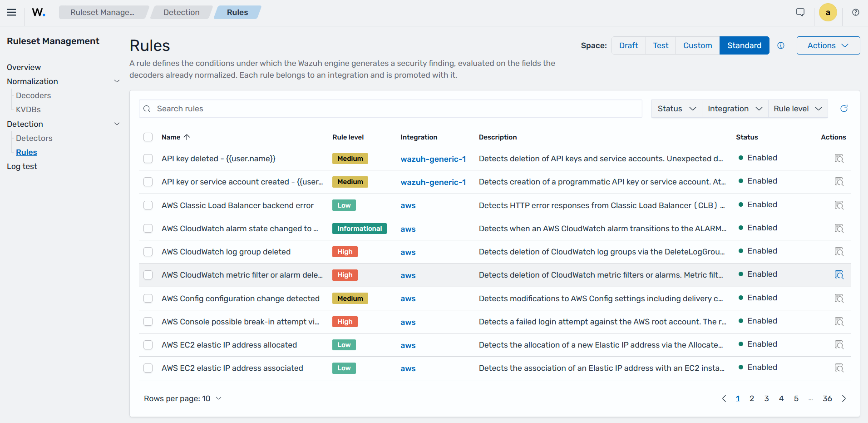This screenshot has height=423, width=868.
Task: Open the help question mark icon
Action: [x=855, y=12]
